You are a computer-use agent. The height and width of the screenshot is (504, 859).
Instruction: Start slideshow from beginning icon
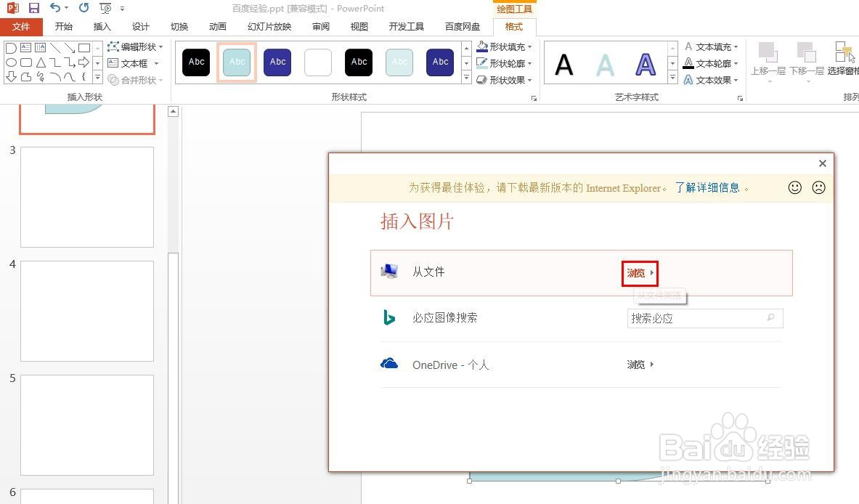tap(106, 8)
